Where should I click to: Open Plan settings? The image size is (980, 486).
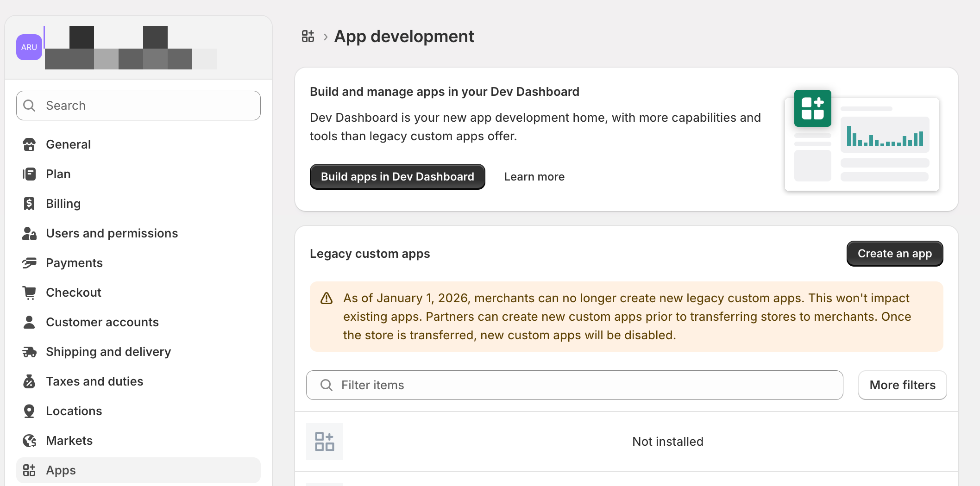138,174
